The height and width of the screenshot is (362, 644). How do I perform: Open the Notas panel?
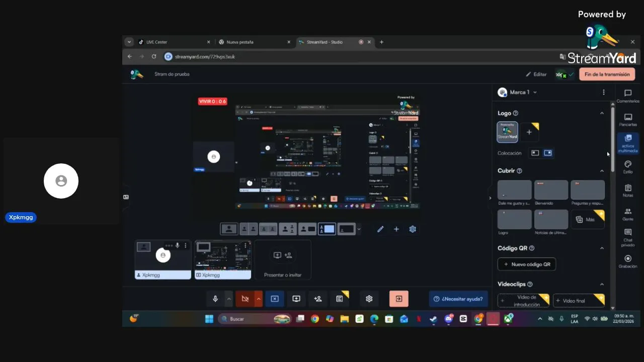pyautogui.click(x=628, y=191)
